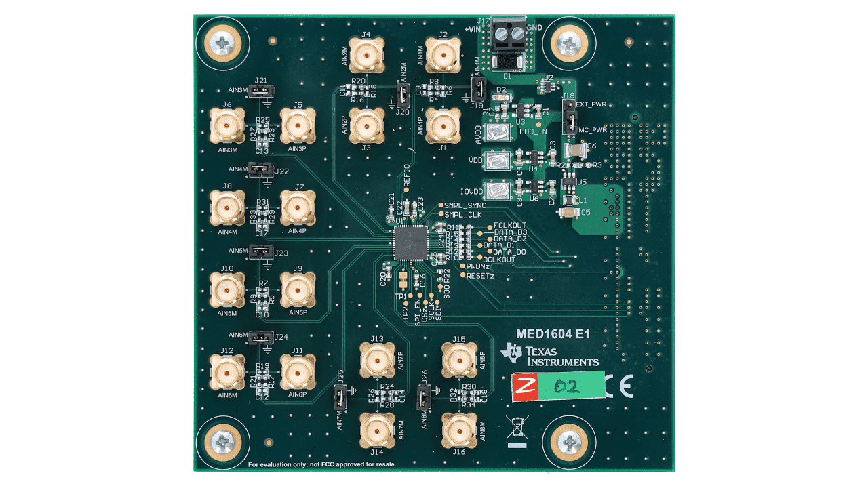
Task: Click the J21 AIN3M jumper
Action: 261,90
